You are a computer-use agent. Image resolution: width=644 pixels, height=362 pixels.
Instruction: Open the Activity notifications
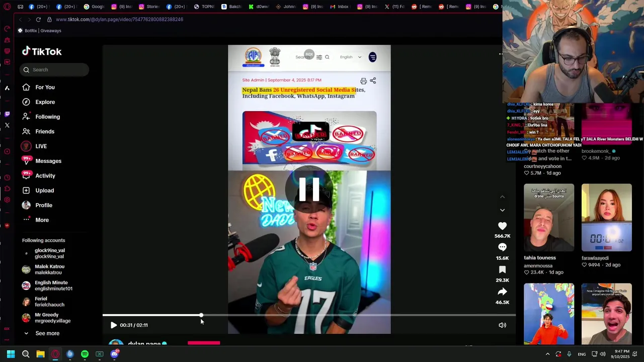point(38,175)
